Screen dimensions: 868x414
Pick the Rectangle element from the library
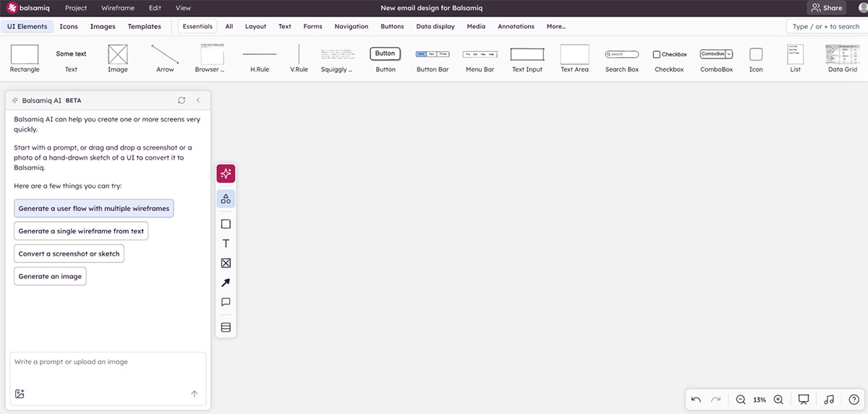pyautogui.click(x=25, y=58)
